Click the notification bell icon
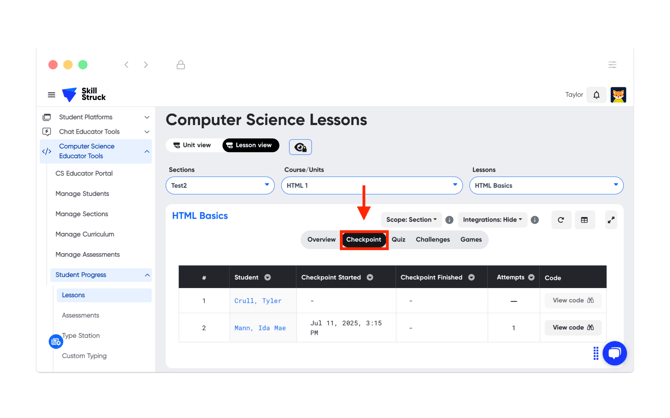 597,95
